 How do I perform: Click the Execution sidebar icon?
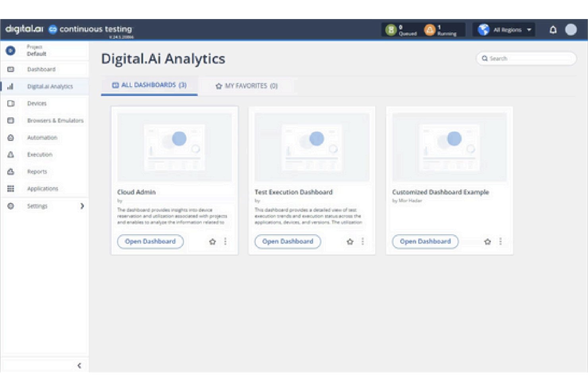click(11, 155)
